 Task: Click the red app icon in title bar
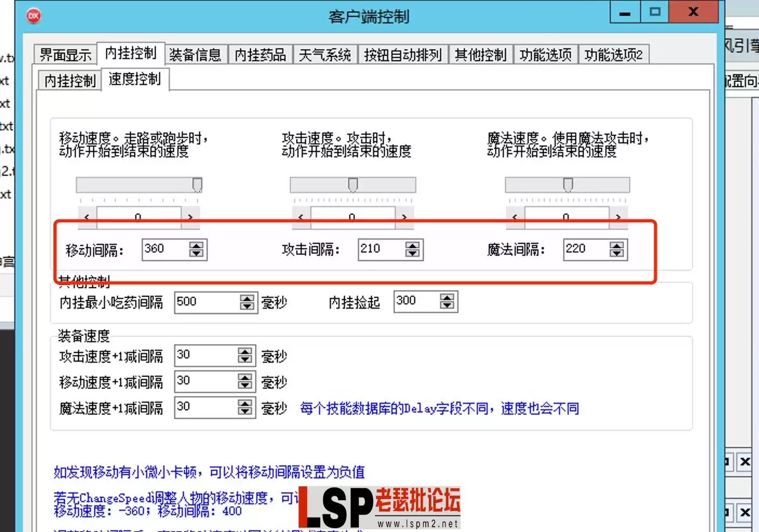click(34, 16)
